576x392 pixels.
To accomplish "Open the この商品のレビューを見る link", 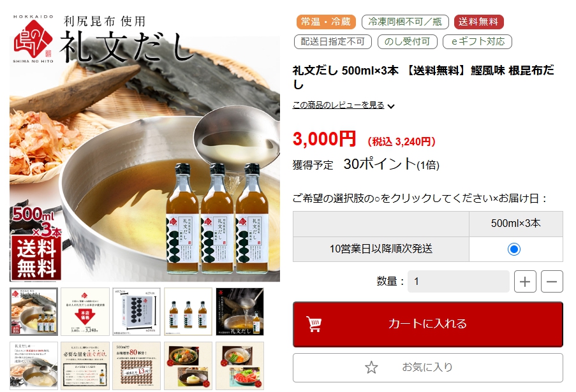I will pyautogui.click(x=338, y=105).
